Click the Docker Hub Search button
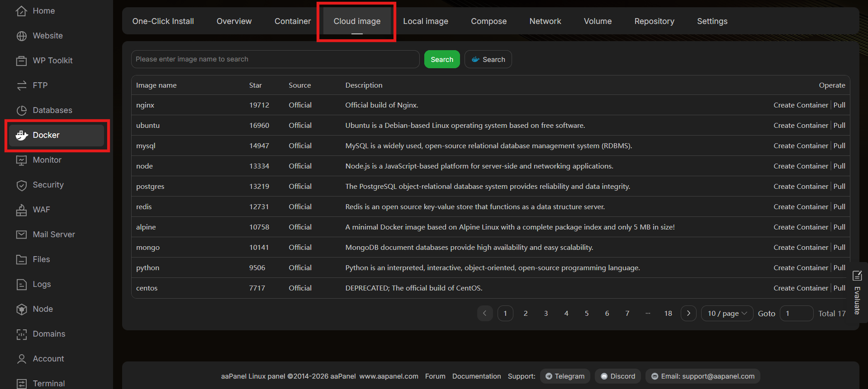Image resolution: width=868 pixels, height=389 pixels. (488, 59)
